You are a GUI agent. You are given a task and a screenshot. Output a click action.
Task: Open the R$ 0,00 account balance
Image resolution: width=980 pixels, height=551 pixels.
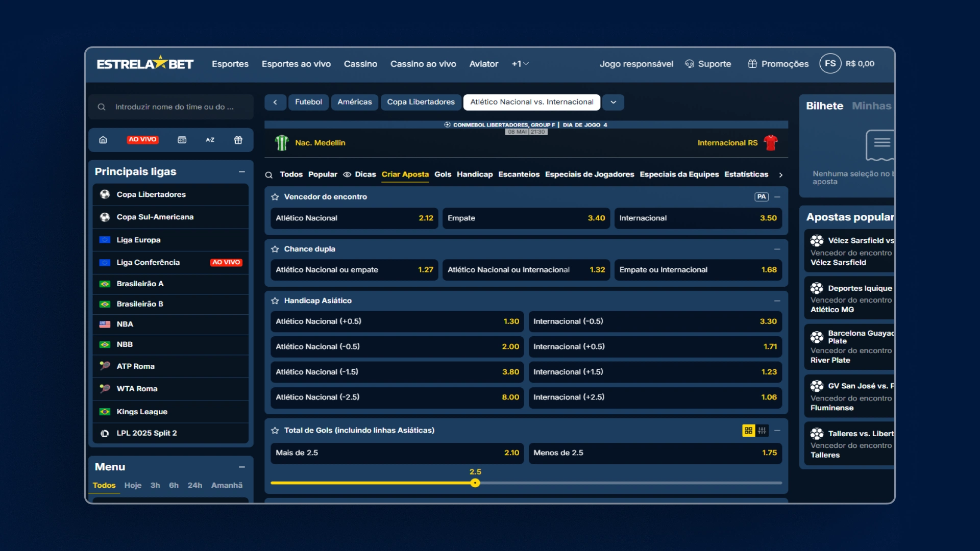860,64
